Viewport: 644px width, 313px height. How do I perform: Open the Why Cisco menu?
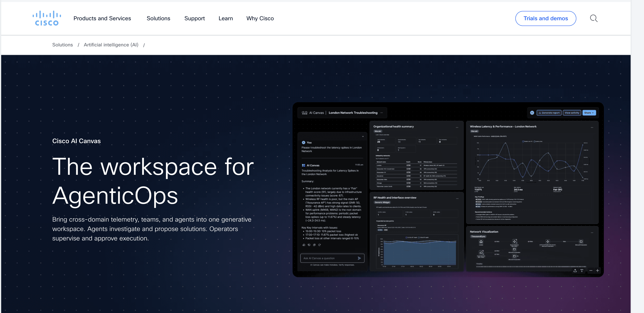tap(260, 18)
